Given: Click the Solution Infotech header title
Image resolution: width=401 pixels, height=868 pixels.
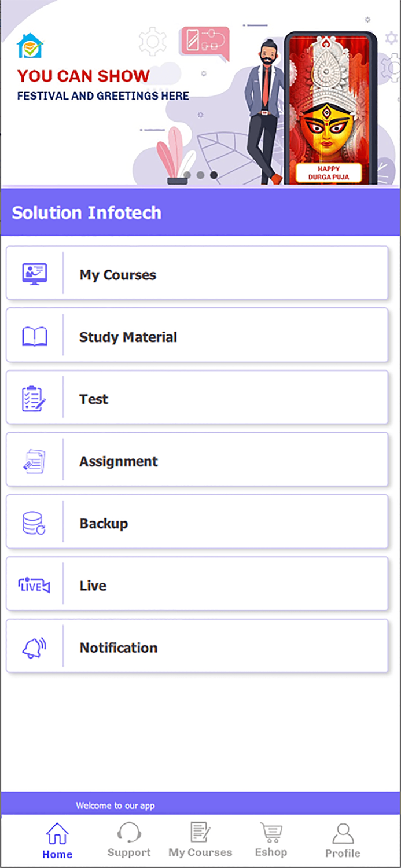Looking at the screenshot, I should click(87, 212).
